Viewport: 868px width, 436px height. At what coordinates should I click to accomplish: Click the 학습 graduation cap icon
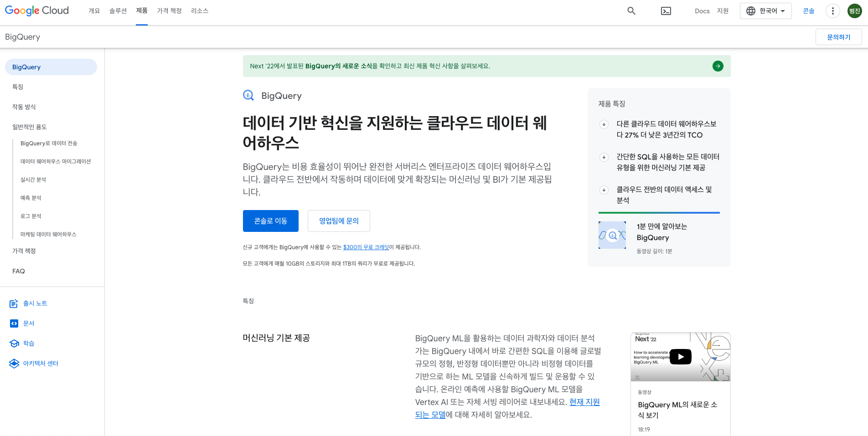pyautogui.click(x=14, y=344)
